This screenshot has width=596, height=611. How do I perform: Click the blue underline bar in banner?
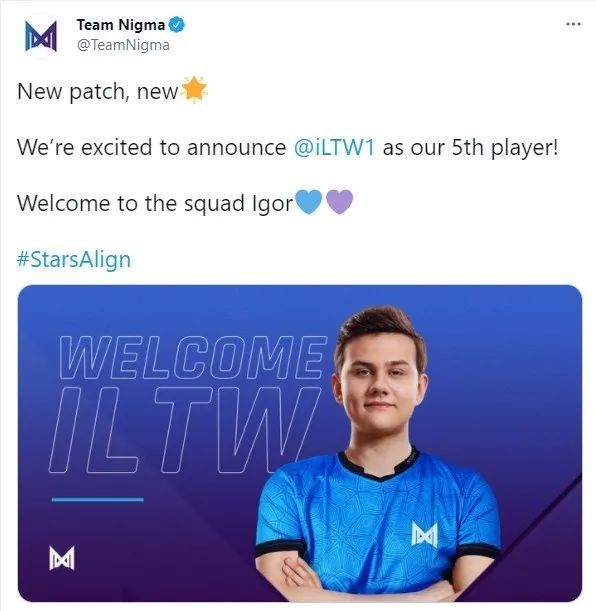click(x=97, y=499)
